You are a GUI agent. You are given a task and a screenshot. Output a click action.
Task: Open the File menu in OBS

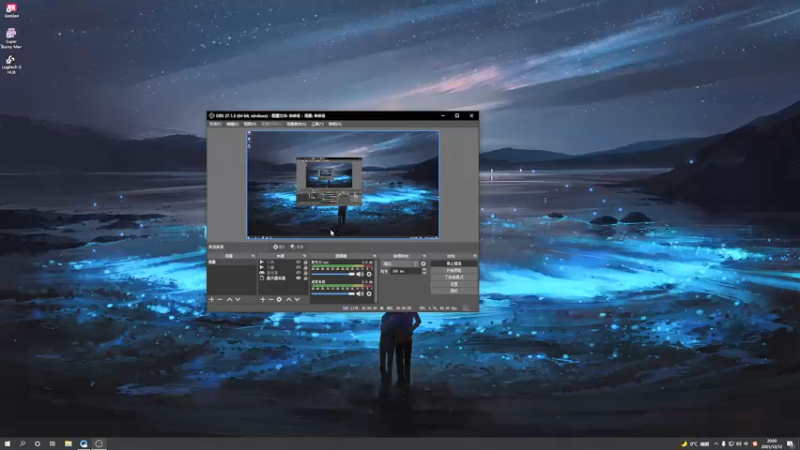[215, 124]
